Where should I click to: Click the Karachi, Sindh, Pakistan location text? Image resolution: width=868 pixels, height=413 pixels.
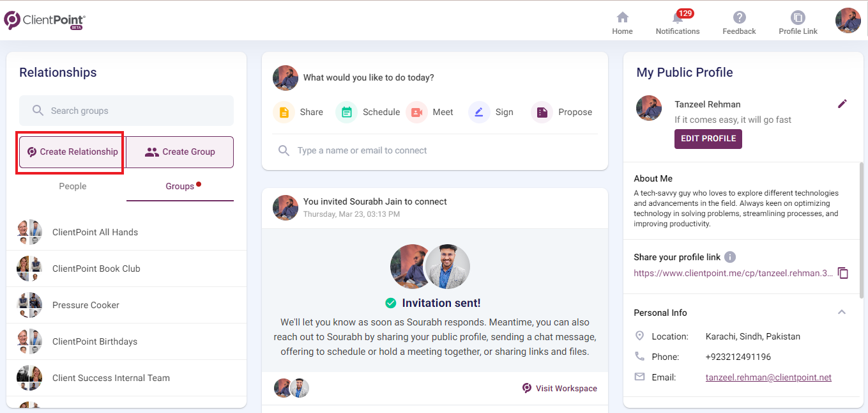click(752, 336)
